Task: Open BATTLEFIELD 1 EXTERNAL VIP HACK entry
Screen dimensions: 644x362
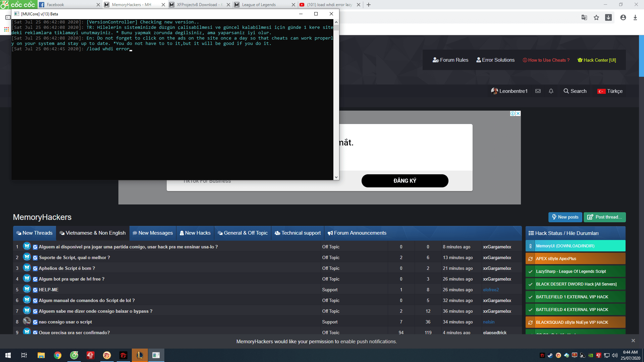Action: pos(576,297)
